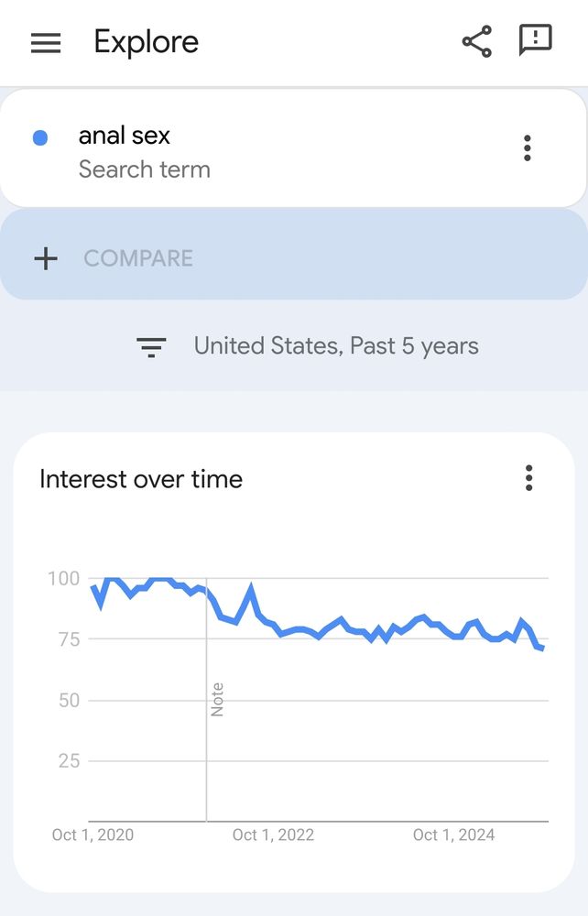Click the Search term subtitle text
Screen dimensions: 588x916
click(144, 169)
